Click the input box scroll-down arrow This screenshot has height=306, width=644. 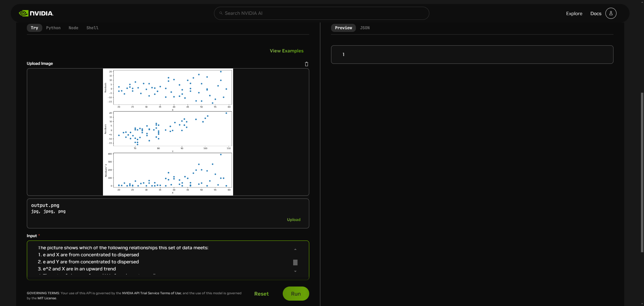pos(295,271)
